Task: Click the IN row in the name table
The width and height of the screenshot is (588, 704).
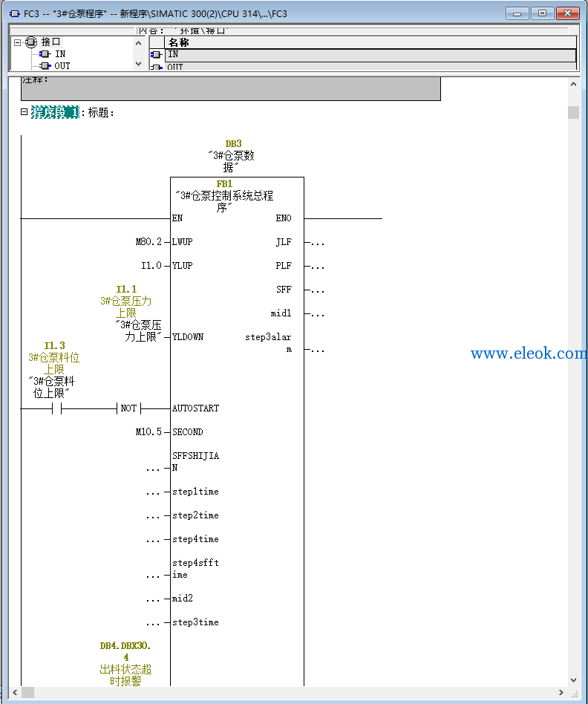Action: [x=370, y=55]
